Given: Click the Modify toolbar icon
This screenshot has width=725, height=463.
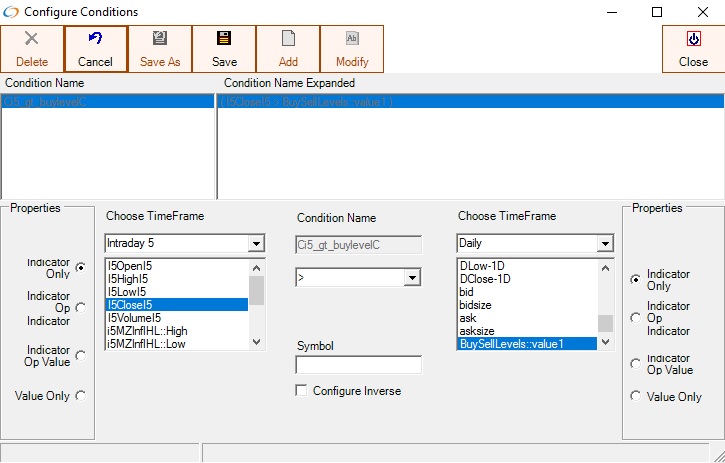Looking at the screenshot, I should pos(352,39).
